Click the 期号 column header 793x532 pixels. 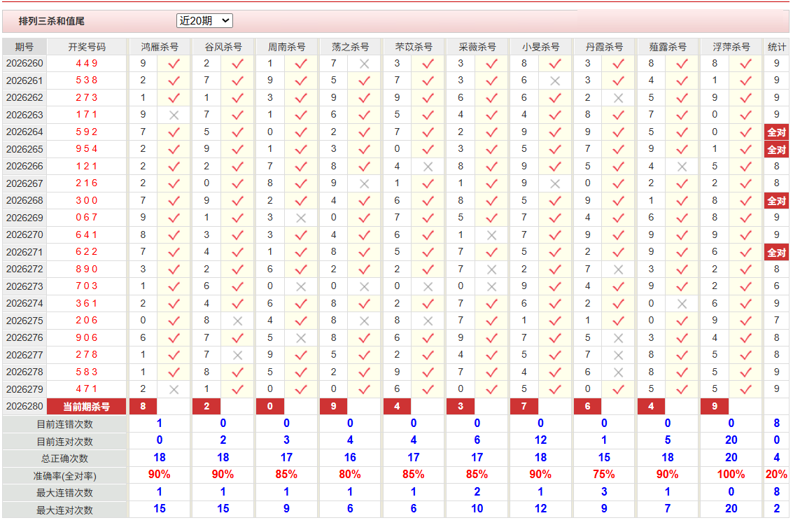[x=24, y=47]
